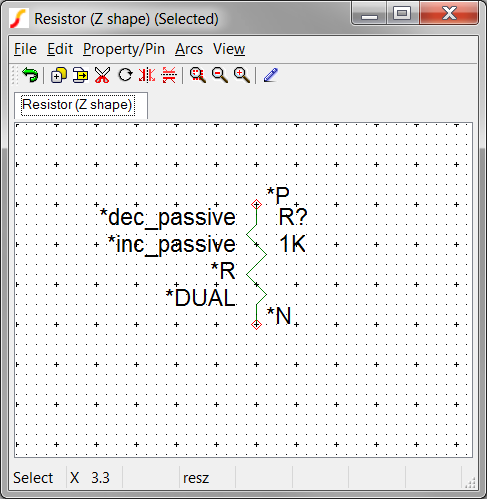Viewport: 487px width, 499px height.
Task: Click the Zoom out magnifier icon
Action: click(220, 75)
